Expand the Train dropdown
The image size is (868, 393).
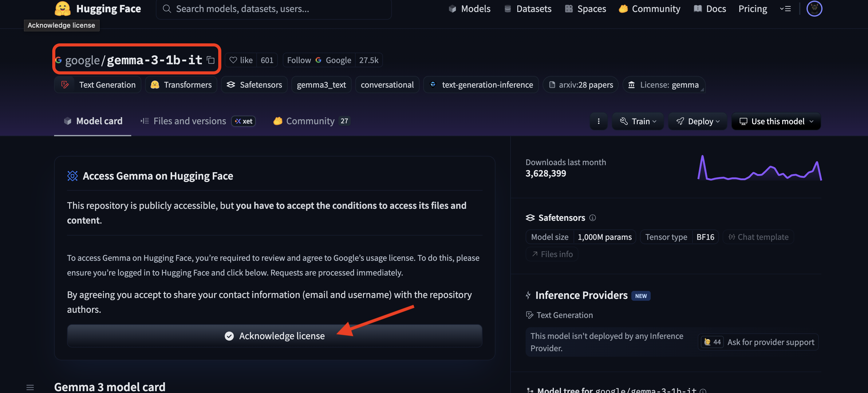point(638,121)
